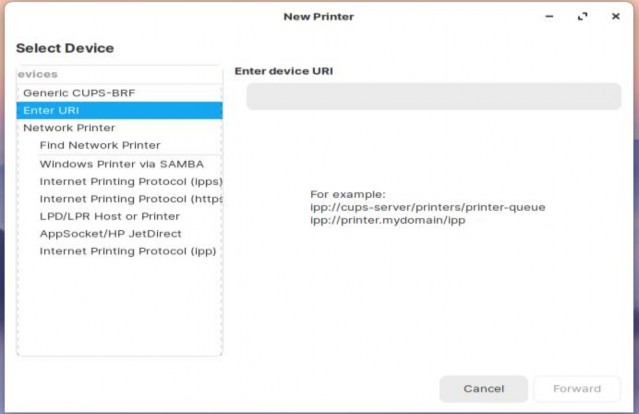Select Generic CUPS-BRF device
This screenshot has width=639, height=414.
click(79, 92)
